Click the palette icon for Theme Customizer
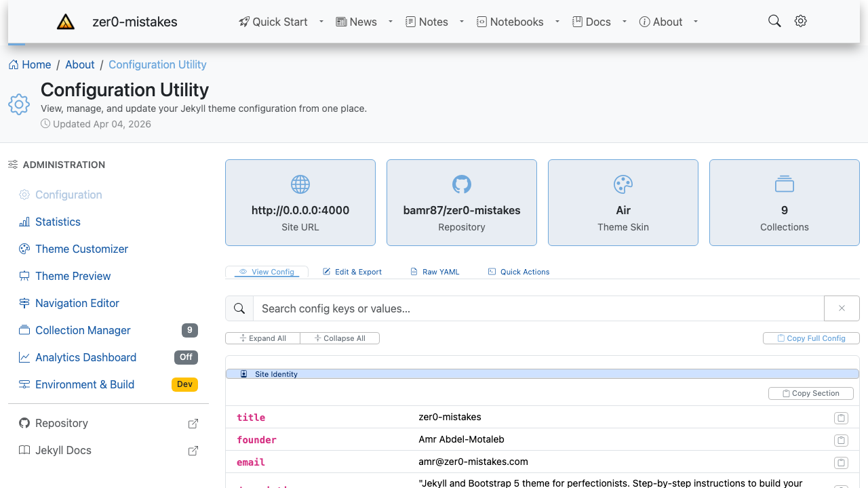The image size is (868, 488). click(x=24, y=249)
